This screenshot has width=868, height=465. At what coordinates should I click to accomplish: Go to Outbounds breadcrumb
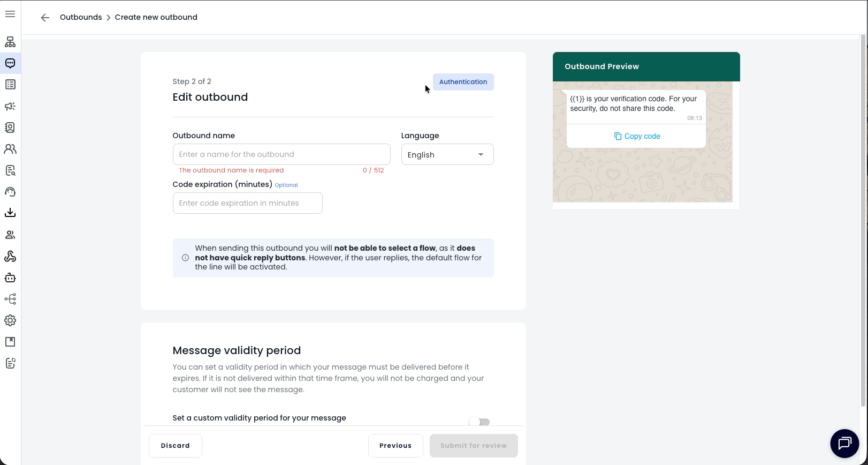pyautogui.click(x=81, y=17)
